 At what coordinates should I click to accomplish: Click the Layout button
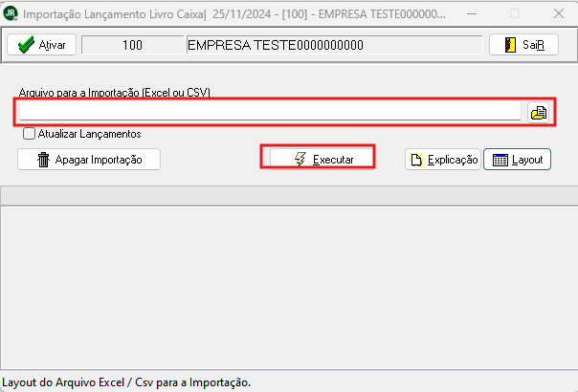[517, 160]
